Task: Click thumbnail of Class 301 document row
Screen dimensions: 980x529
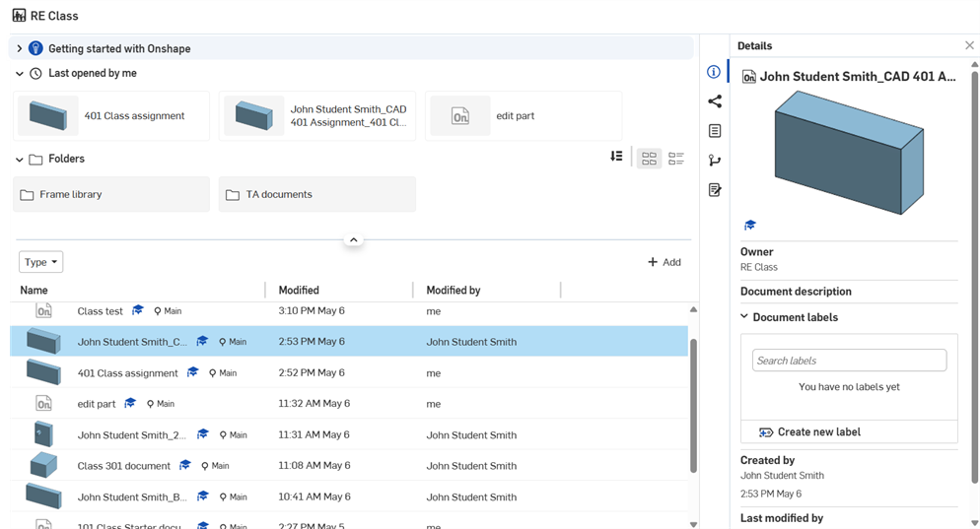Action: [43, 465]
